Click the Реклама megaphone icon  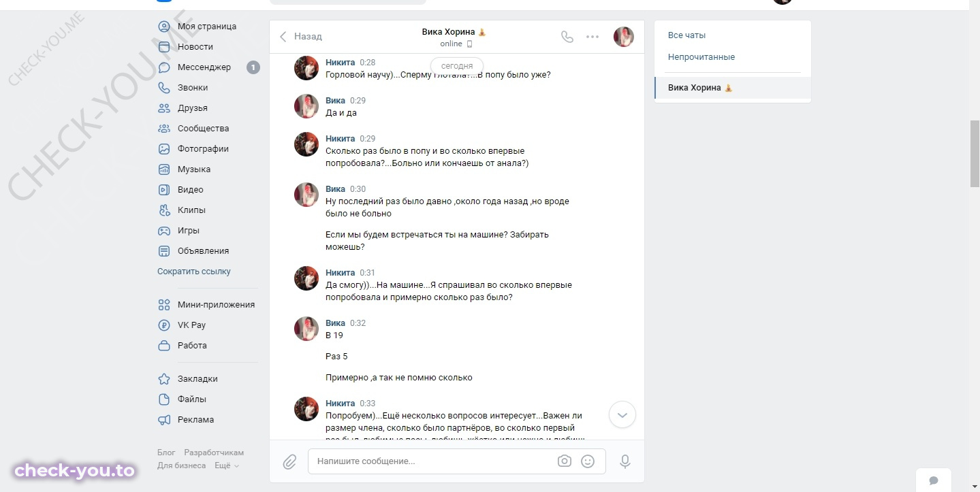(x=164, y=420)
